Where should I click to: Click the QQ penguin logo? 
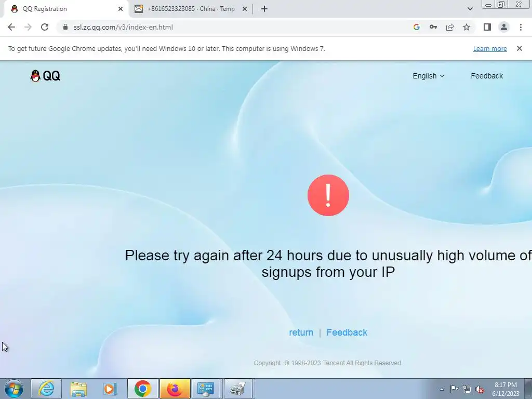point(45,76)
